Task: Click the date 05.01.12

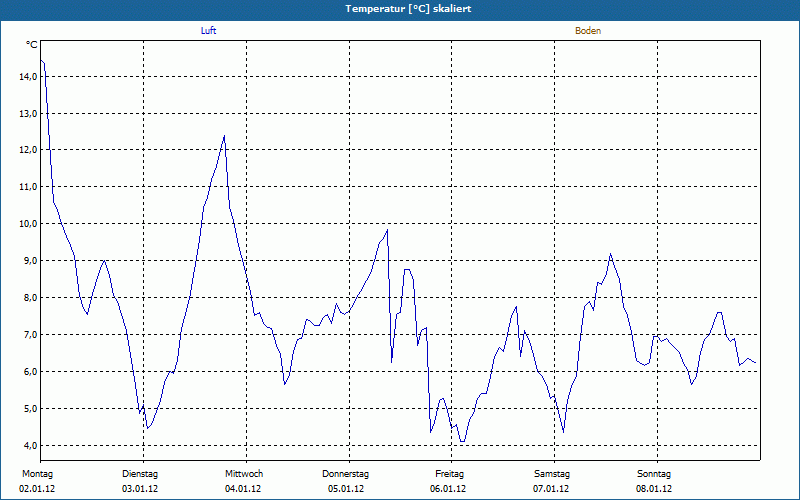Action: tap(346, 489)
